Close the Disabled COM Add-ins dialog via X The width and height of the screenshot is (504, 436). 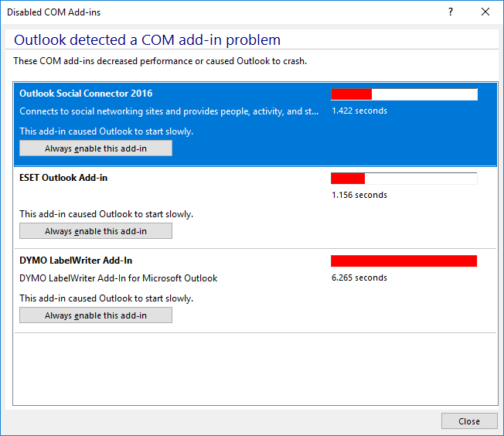click(x=485, y=12)
